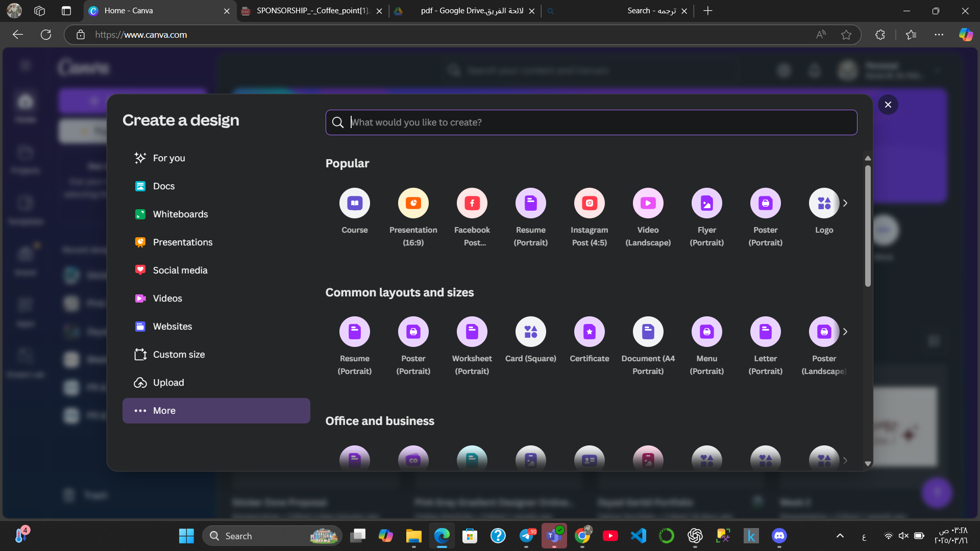
Task: Create a Video (Landscape) design
Action: click(x=648, y=203)
